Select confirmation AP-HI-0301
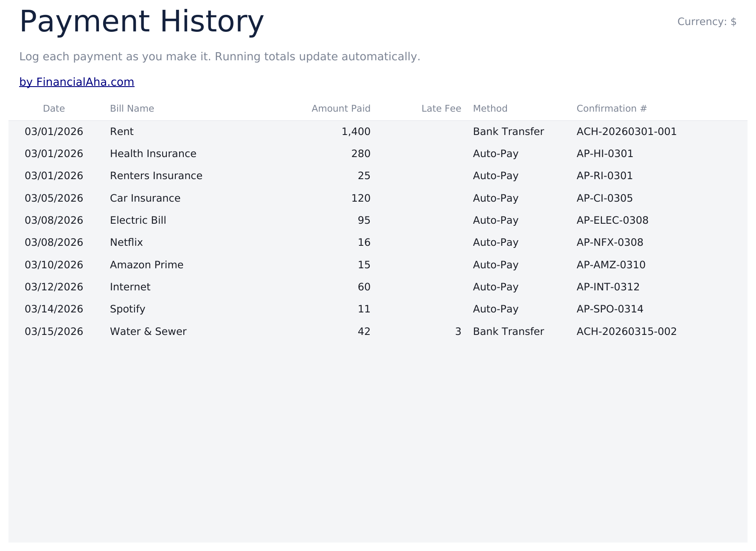This screenshot has width=756, height=551. [605, 154]
